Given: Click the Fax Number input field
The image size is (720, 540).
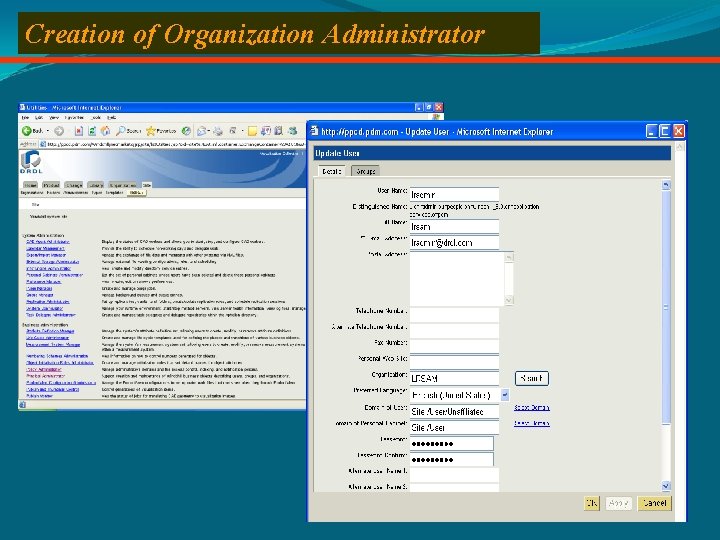Looking at the screenshot, I should click(x=454, y=346).
